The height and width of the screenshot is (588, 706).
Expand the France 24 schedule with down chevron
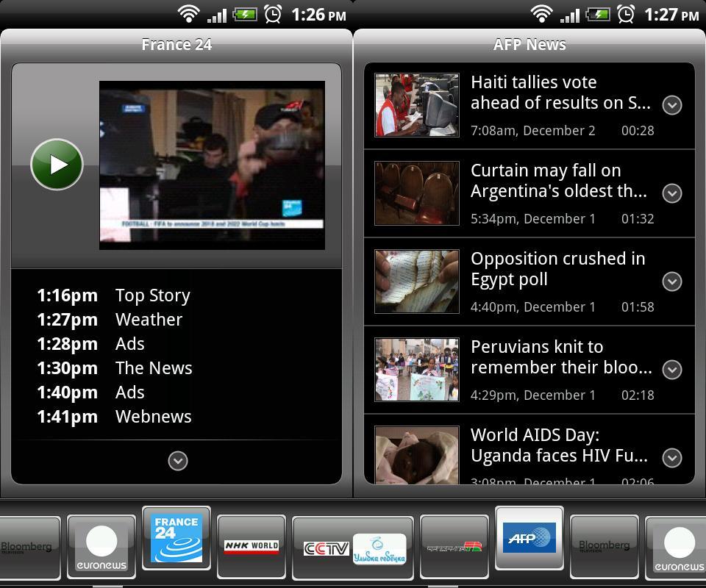click(178, 461)
